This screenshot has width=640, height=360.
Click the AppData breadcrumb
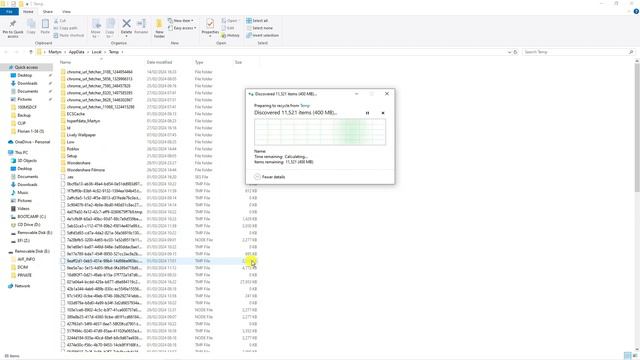pos(76,52)
